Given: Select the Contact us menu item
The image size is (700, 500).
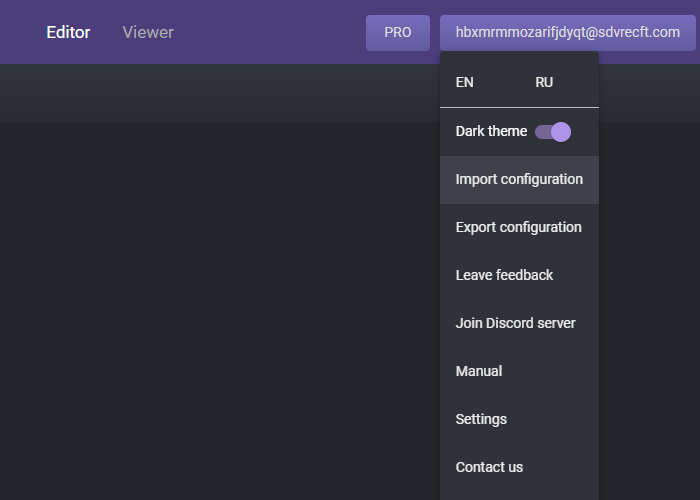Looking at the screenshot, I should [519, 467].
